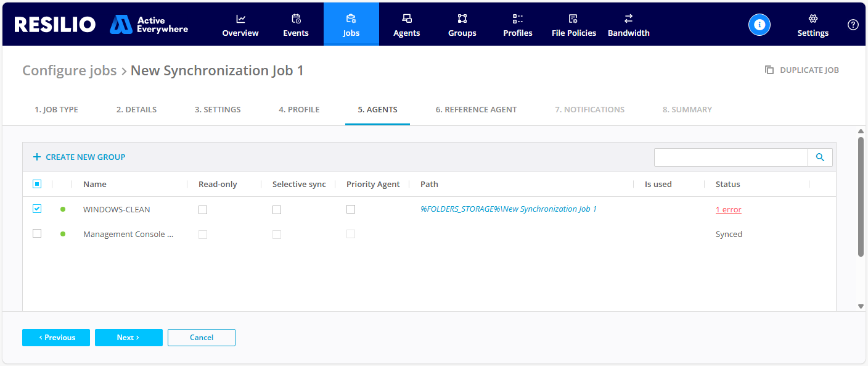Switch to the 6. Reference Agent tab
This screenshot has height=366, width=868.
[x=476, y=110]
